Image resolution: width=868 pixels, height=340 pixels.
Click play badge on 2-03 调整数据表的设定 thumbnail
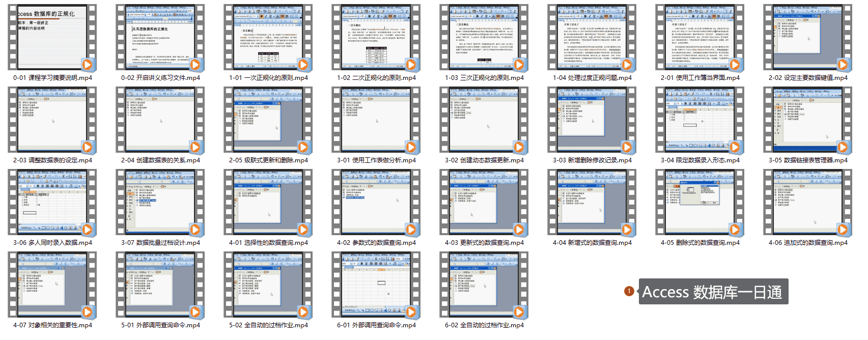coord(87,147)
